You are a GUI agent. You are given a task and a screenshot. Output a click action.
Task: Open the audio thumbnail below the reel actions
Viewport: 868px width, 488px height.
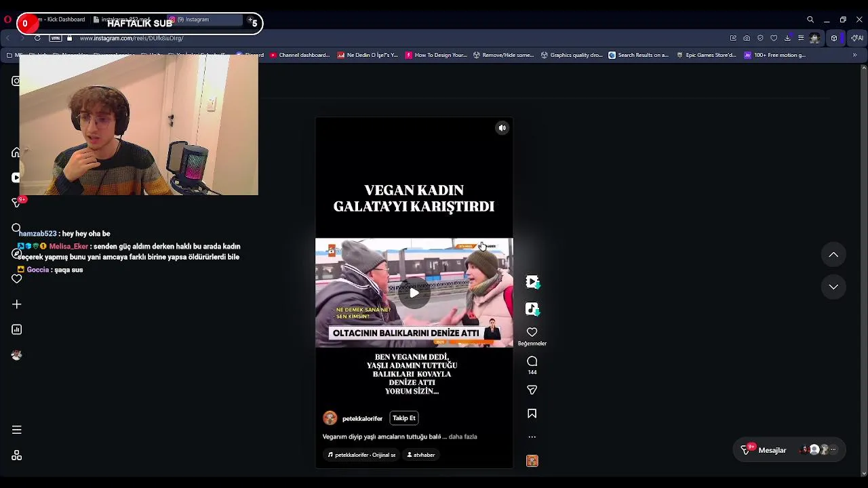pos(532,461)
